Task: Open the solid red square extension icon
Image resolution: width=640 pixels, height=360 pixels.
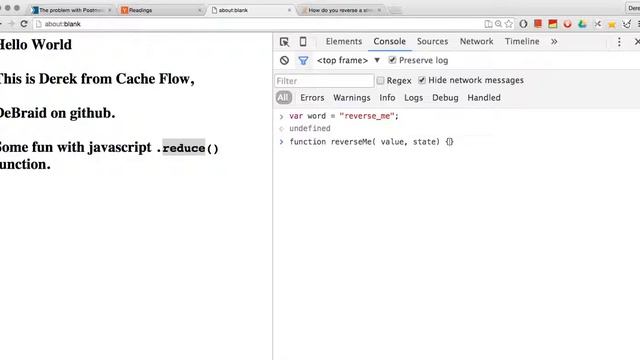Action: 538,24
